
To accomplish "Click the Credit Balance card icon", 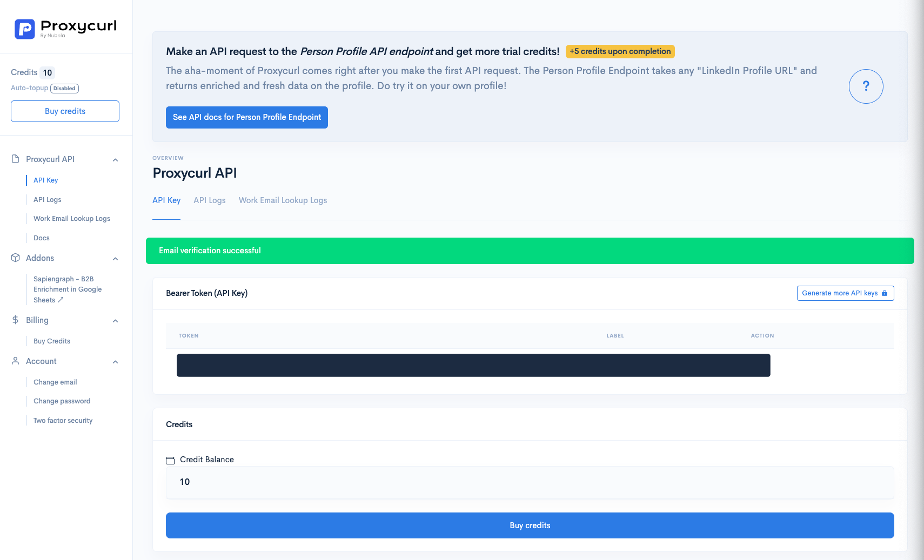I will click(170, 460).
